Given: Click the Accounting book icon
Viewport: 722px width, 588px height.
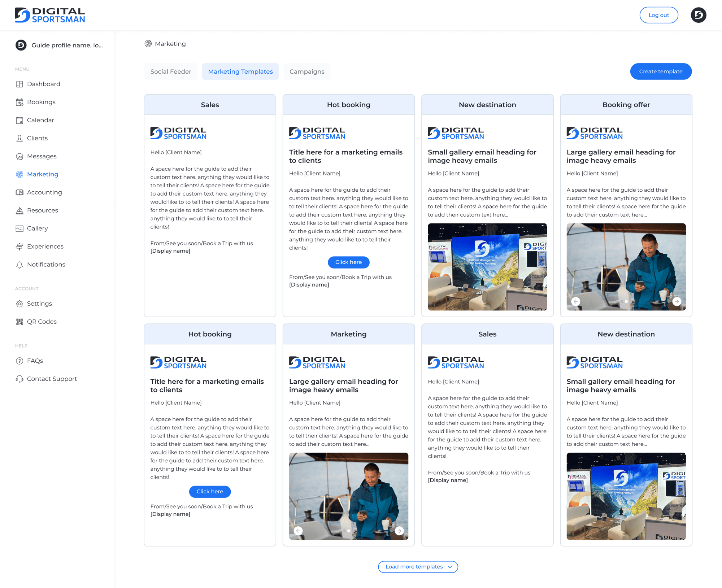Looking at the screenshot, I should coord(19,192).
